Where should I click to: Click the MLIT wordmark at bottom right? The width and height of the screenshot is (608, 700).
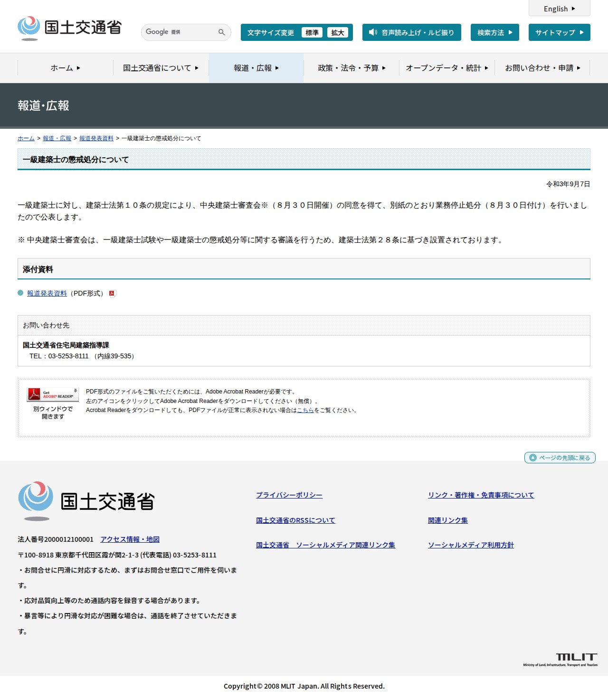tap(560, 660)
